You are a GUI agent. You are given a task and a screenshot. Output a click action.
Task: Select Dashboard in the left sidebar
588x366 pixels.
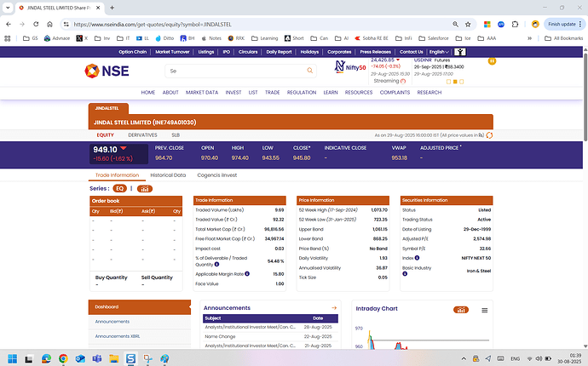point(140,306)
